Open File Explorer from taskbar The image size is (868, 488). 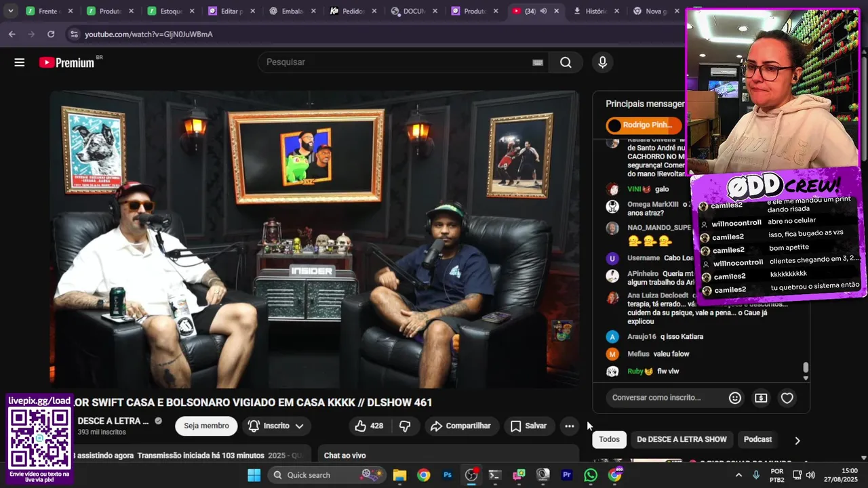pyautogui.click(x=399, y=474)
